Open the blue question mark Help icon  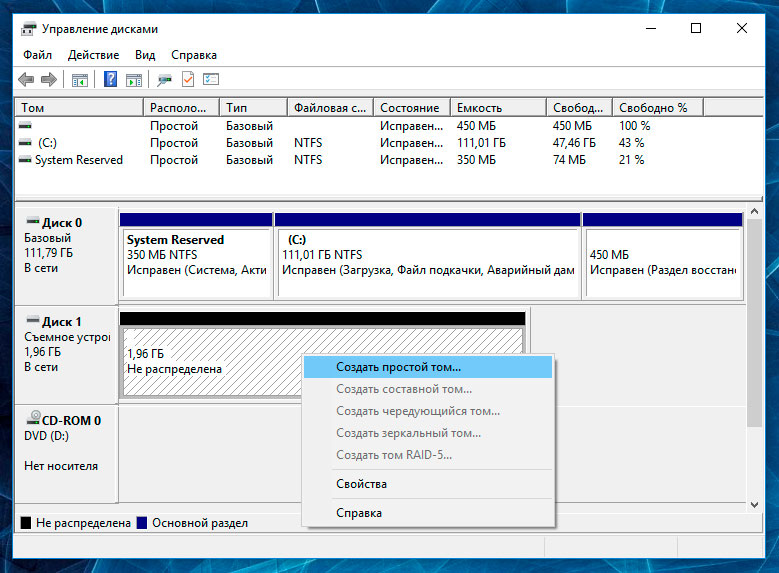[110, 79]
